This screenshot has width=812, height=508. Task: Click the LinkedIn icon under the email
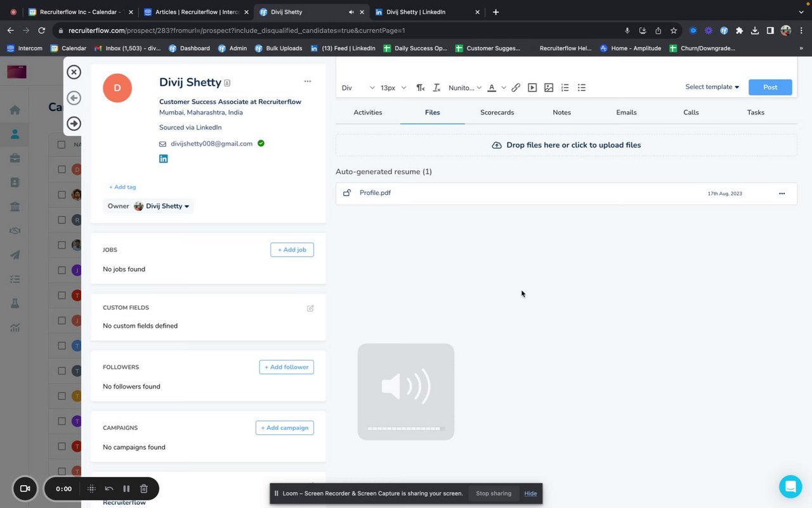pos(164,159)
